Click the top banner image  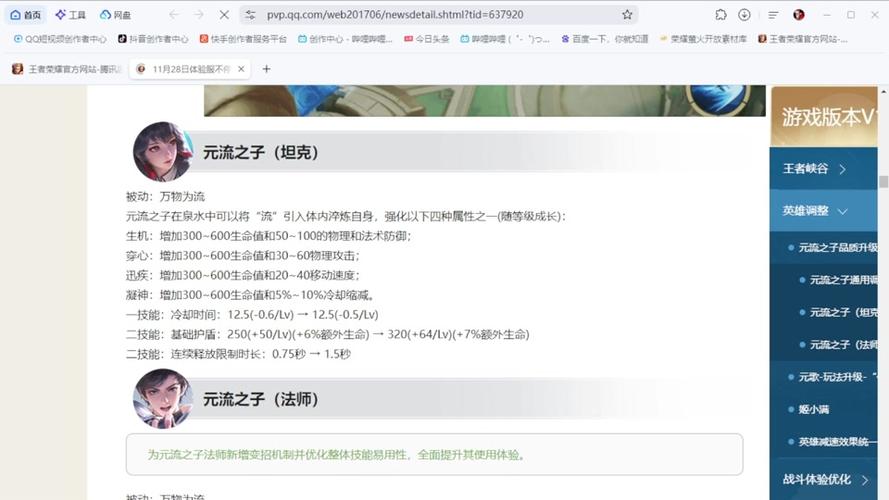point(484,101)
